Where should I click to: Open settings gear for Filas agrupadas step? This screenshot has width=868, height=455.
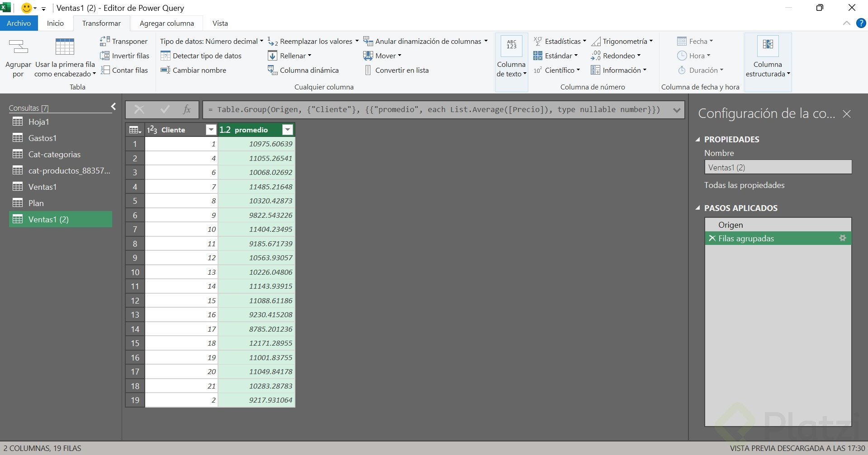click(842, 238)
